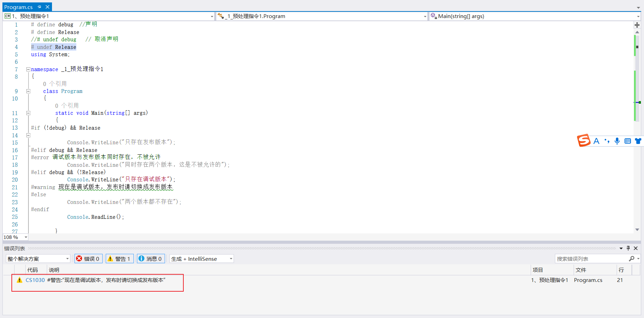Toggle the '消息 0' filter button
The height and width of the screenshot is (318, 644).
(x=151, y=259)
